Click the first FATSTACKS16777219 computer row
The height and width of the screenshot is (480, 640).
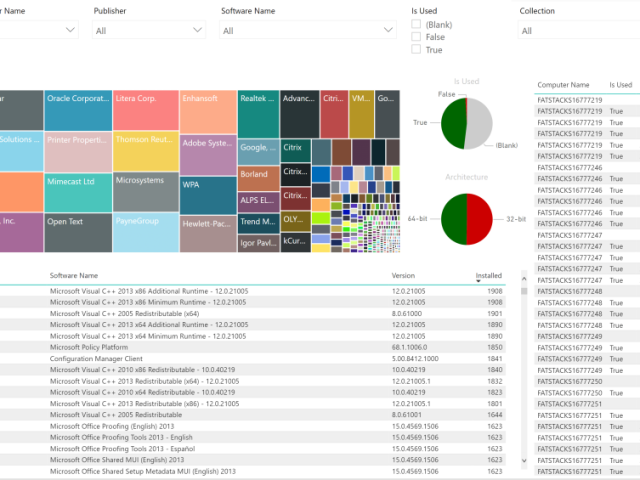[x=587, y=100]
